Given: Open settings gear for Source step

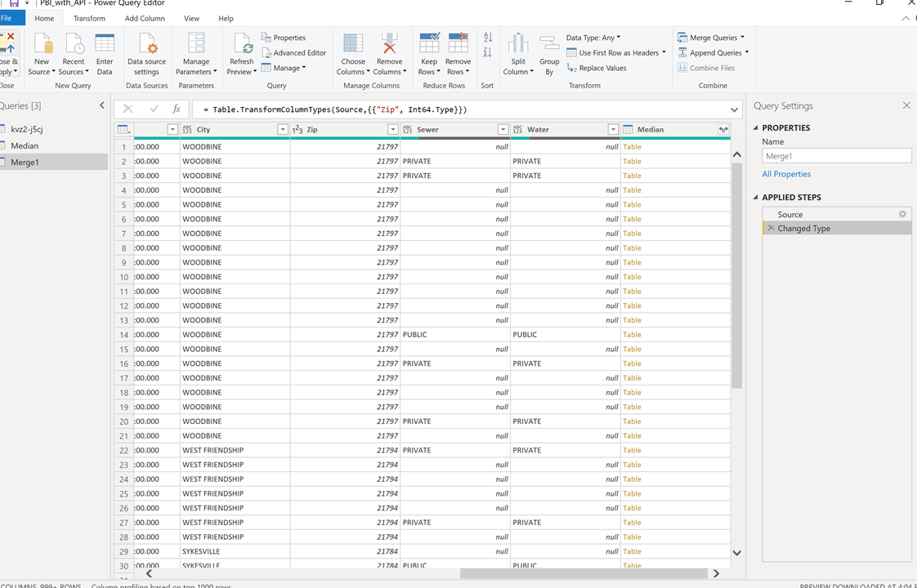Looking at the screenshot, I should point(902,215).
